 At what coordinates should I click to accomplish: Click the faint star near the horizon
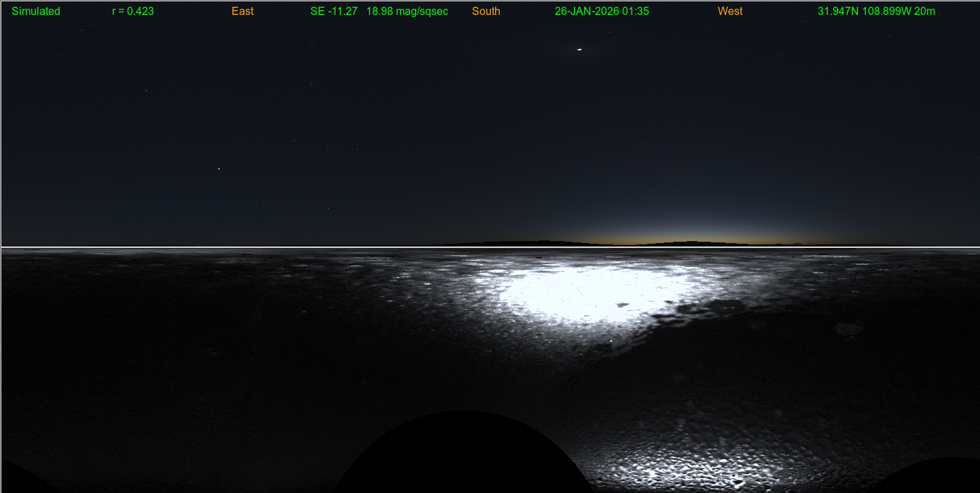pos(328,208)
